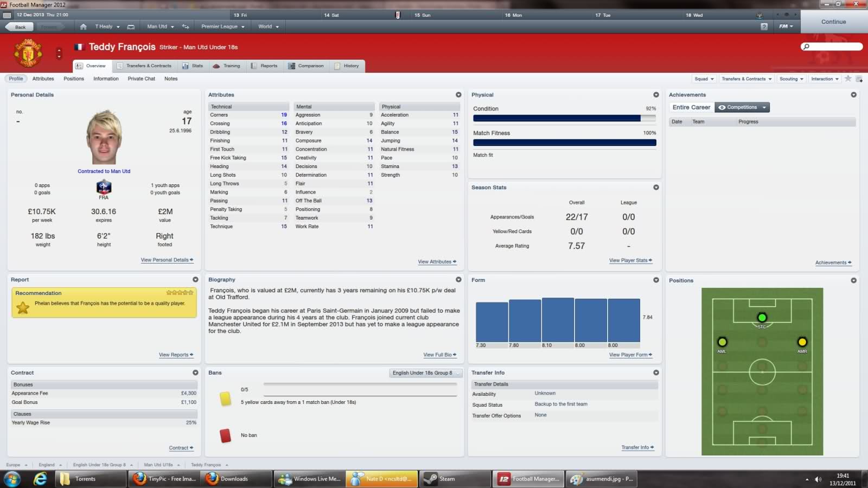Click the calendar icon beside the date
The image size is (868, 488).
[8, 15]
